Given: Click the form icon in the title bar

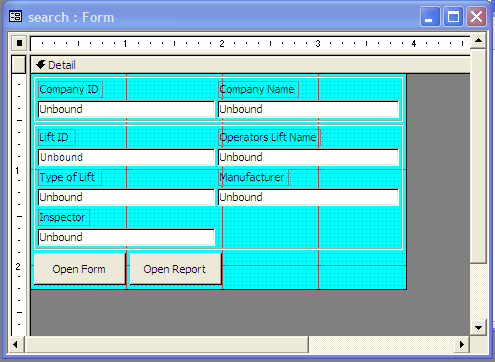Looking at the screenshot, I should pos(16,17).
